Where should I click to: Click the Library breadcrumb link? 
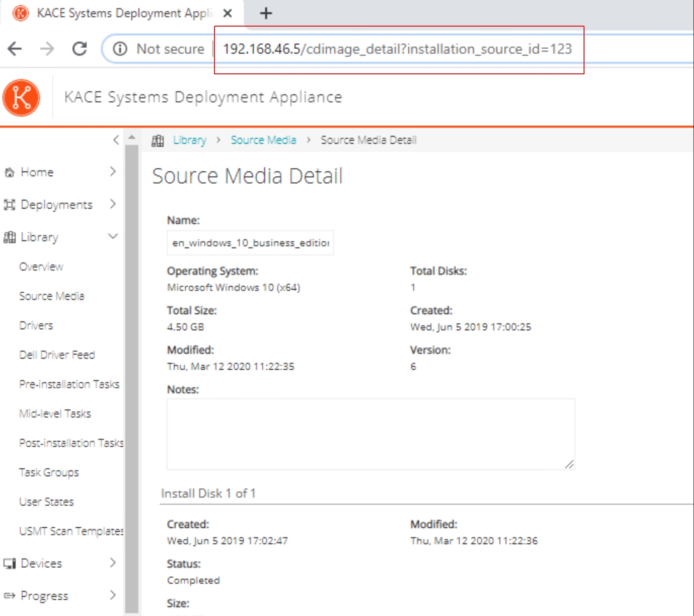(x=190, y=140)
